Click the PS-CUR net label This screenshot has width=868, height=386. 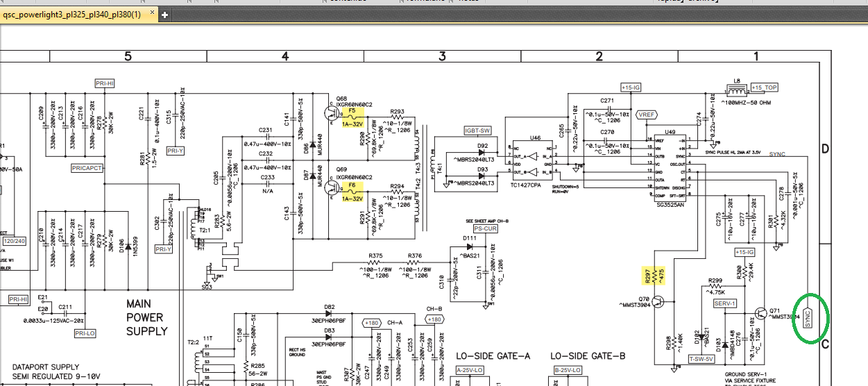486,228
